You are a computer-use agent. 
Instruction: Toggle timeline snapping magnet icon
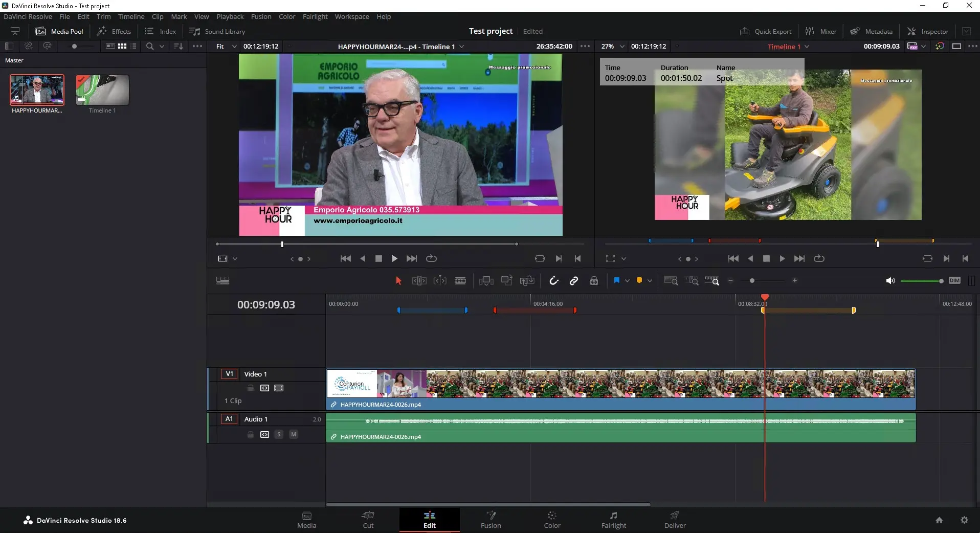click(x=553, y=281)
